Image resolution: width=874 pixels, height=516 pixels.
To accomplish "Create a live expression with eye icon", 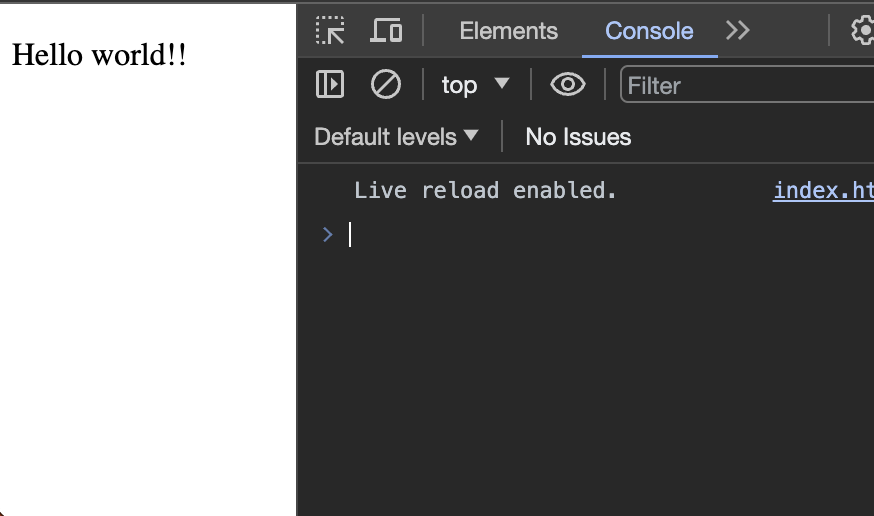I will 568,85.
